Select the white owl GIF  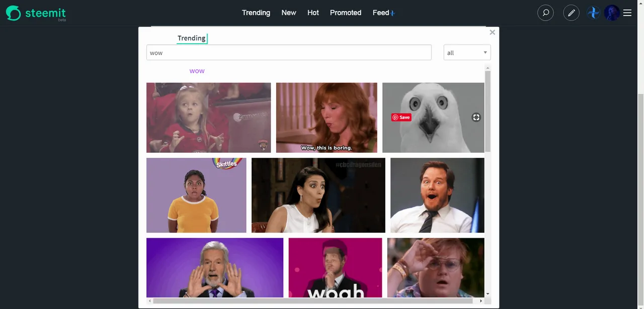(433, 118)
